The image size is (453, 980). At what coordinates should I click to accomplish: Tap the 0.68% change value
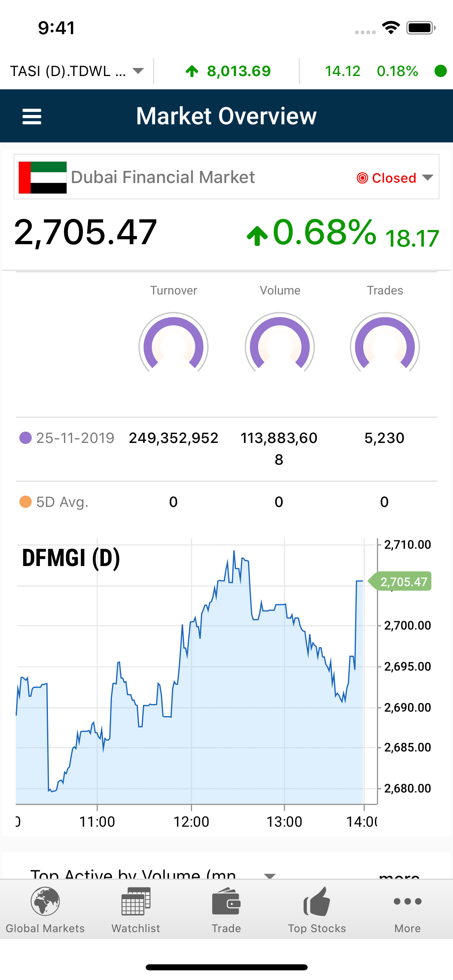(x=325, y=232)
